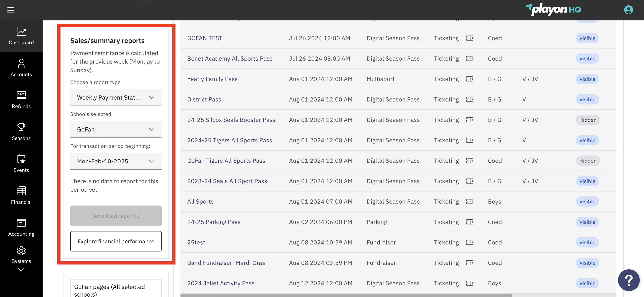
Task: Open the hamburger menu icon
Action: point(10,10)
